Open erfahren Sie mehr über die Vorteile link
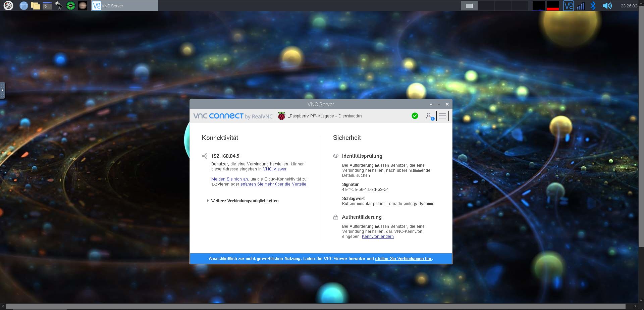644x310 pixels. 273,184
